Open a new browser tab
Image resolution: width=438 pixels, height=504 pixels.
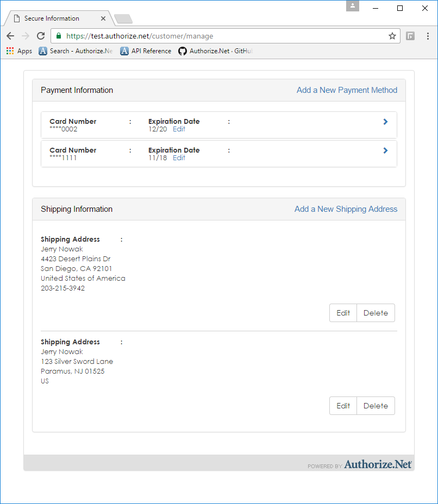tap(123, 20)
